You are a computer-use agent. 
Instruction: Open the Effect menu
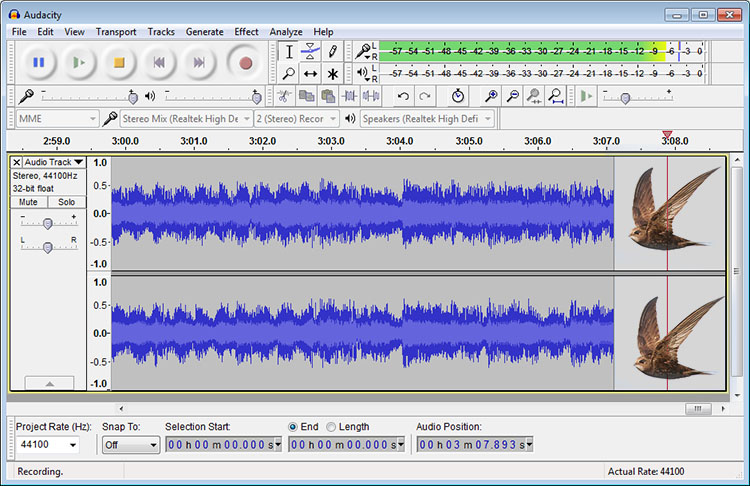246,32
